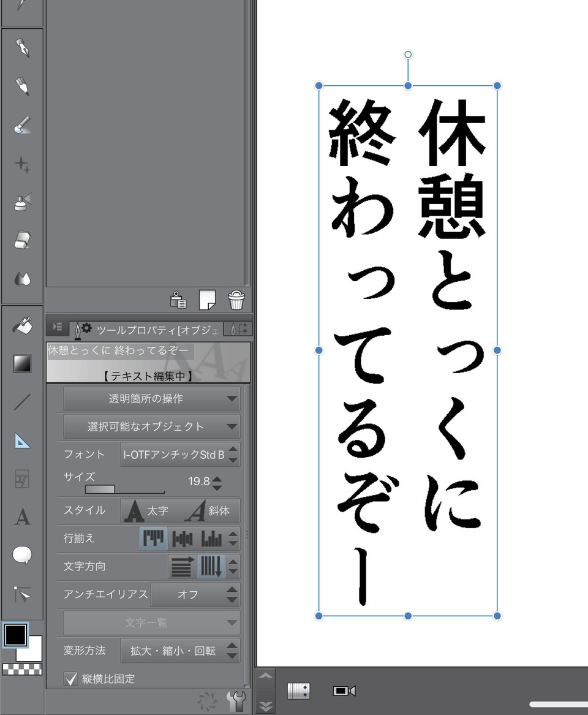Screen dimensions: 588x715
Task: Toggle the 縦横比固定 checkbox
Action: pyautogui.click(x=71, y=679)
